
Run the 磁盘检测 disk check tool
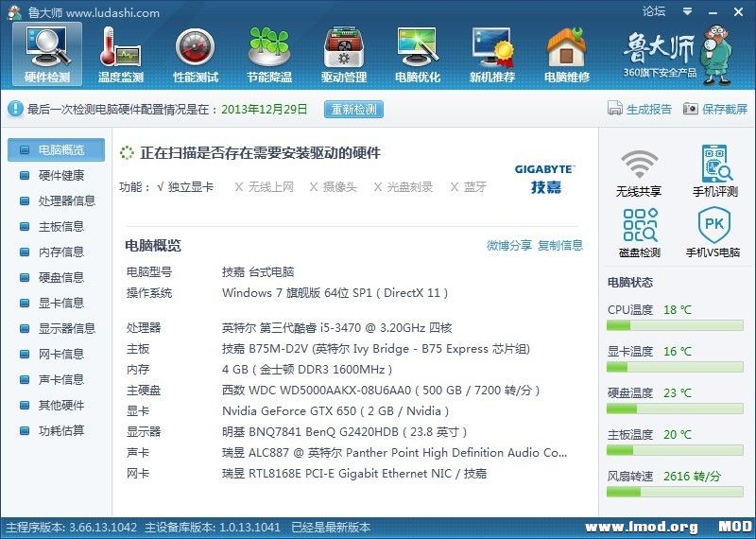pos(639,233)
